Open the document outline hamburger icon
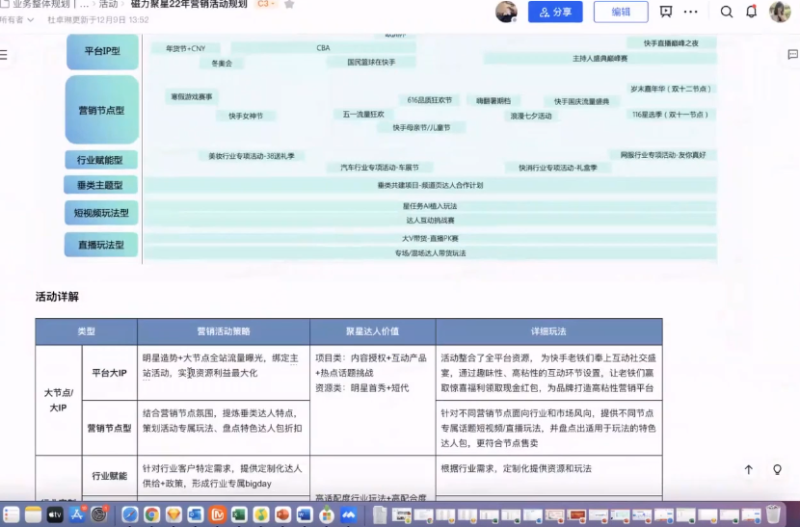 point(4,55)
